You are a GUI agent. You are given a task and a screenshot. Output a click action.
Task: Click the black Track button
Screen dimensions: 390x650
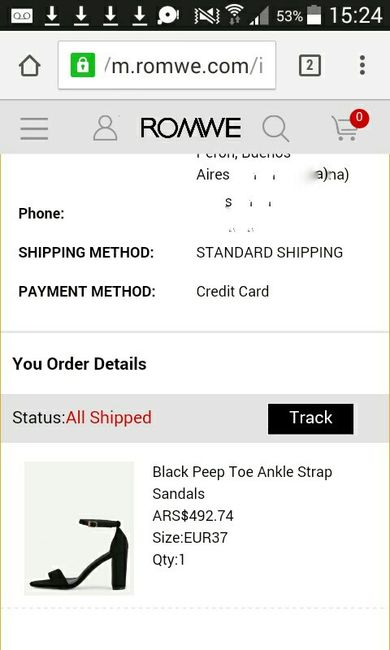[x=310, y=419]
